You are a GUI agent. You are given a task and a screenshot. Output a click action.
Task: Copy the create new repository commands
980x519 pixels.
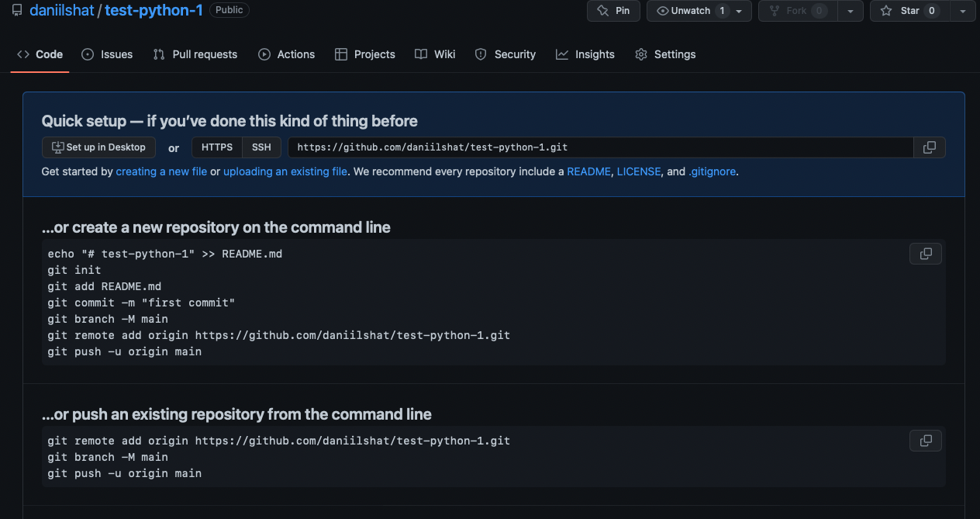(926, 254)
